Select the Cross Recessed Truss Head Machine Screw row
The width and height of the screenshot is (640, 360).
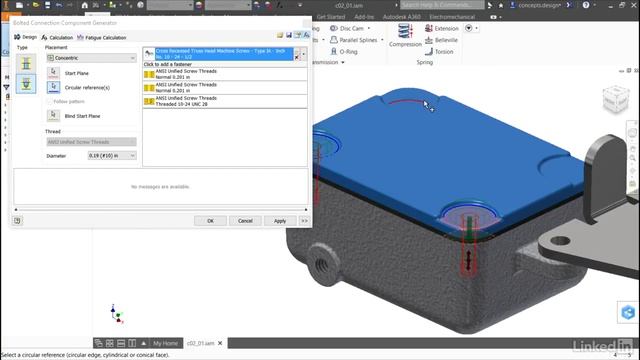pyautogui.click(x=224, y=54)
